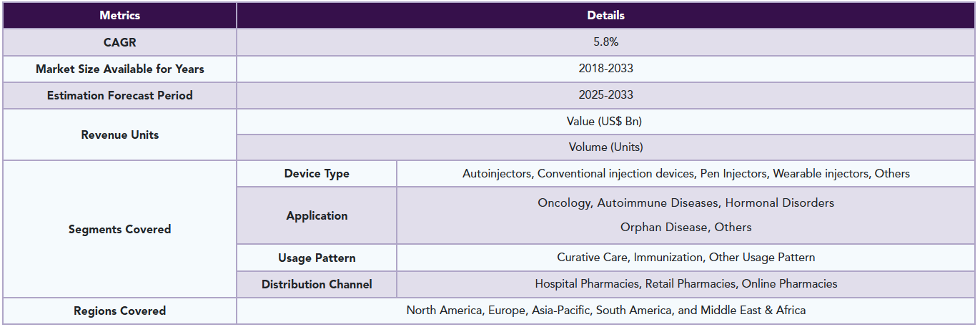Select the Segments Covered label

point(119,229)
